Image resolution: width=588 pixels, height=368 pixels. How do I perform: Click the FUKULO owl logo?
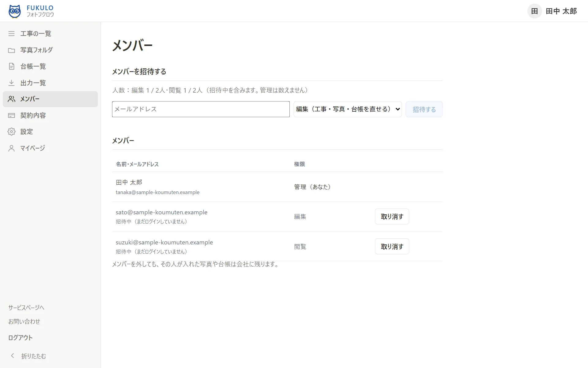14,11
